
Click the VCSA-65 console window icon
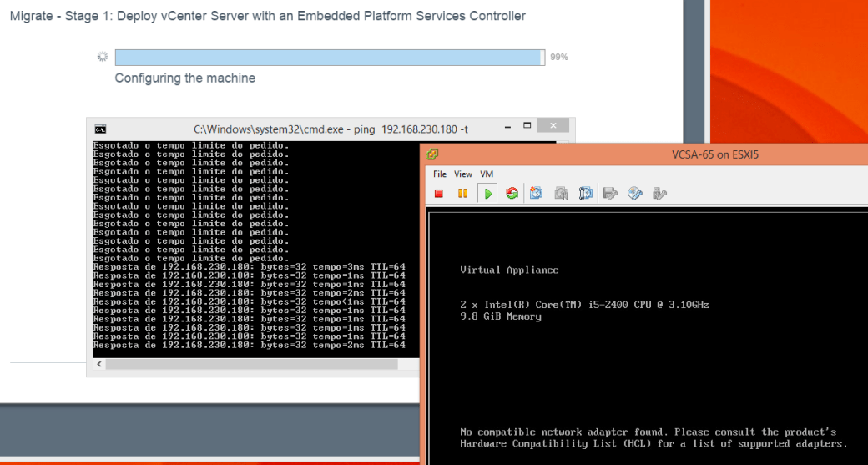pyautogui.click(x=433, y=154)
